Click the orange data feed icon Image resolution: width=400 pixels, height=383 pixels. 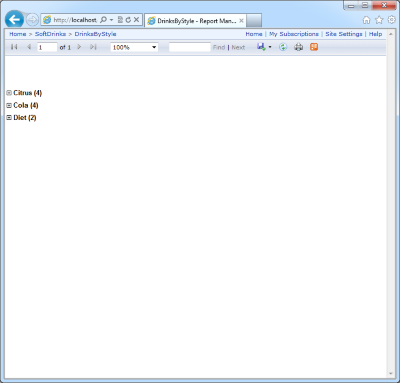pos(314,47)
